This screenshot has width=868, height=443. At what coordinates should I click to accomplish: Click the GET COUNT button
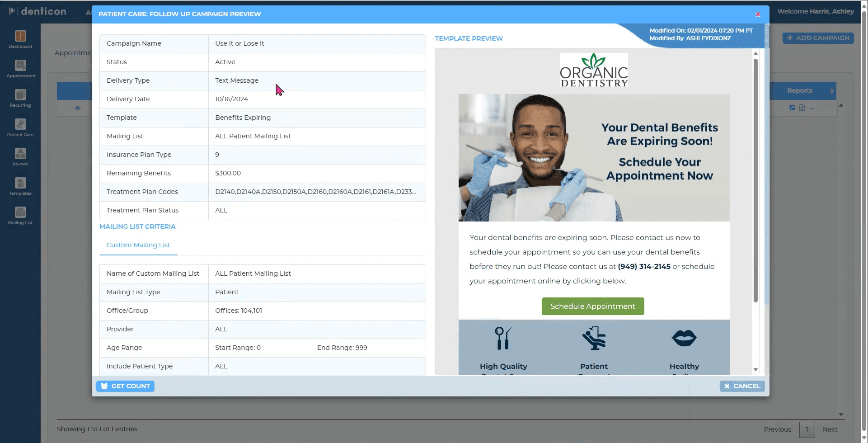[125, 386]
